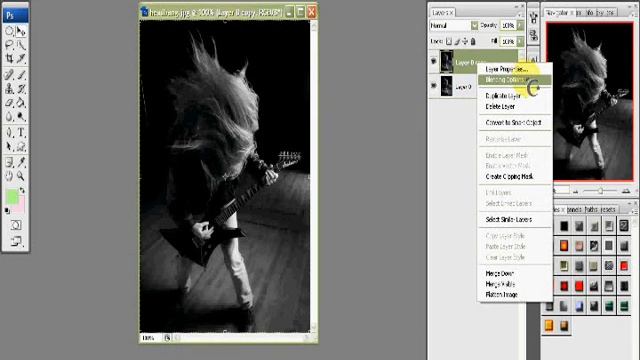
Task: Swap foreground and background colors
Action: point(22,190)
